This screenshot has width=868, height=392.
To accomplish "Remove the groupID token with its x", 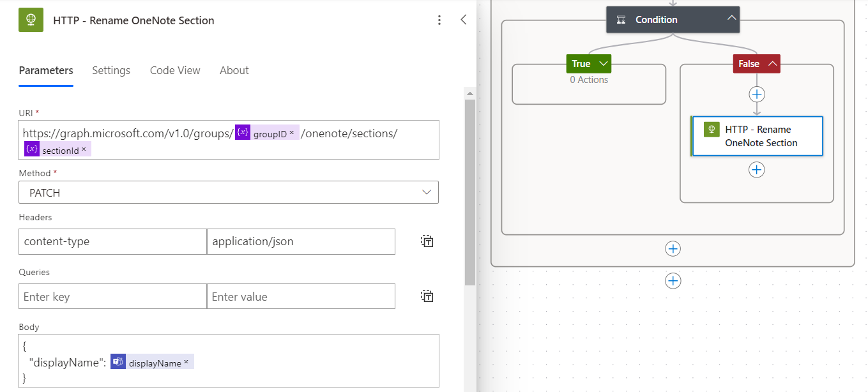I will point(291,133).
